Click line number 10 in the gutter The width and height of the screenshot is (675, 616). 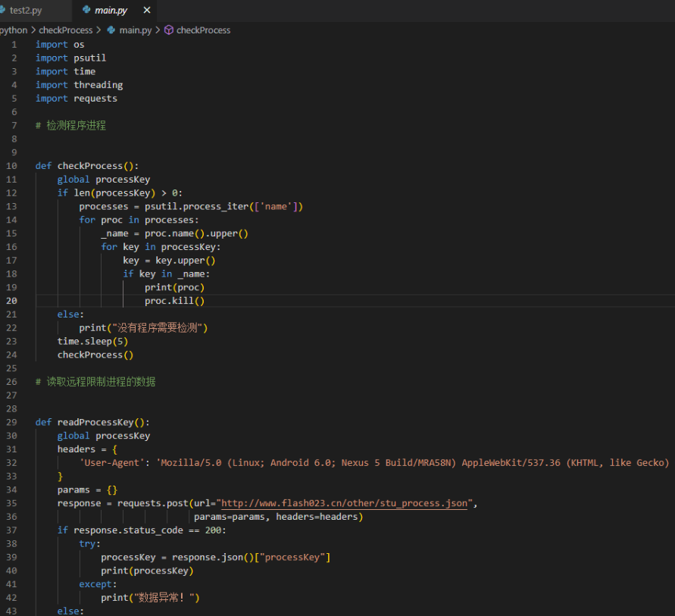11,166
